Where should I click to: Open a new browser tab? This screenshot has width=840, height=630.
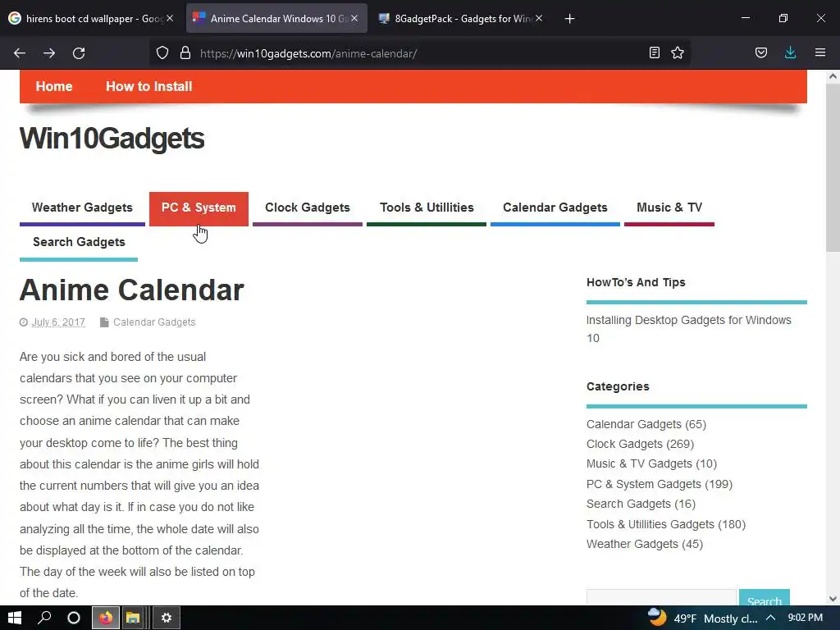pyautogui.click(x=569, y=19)
